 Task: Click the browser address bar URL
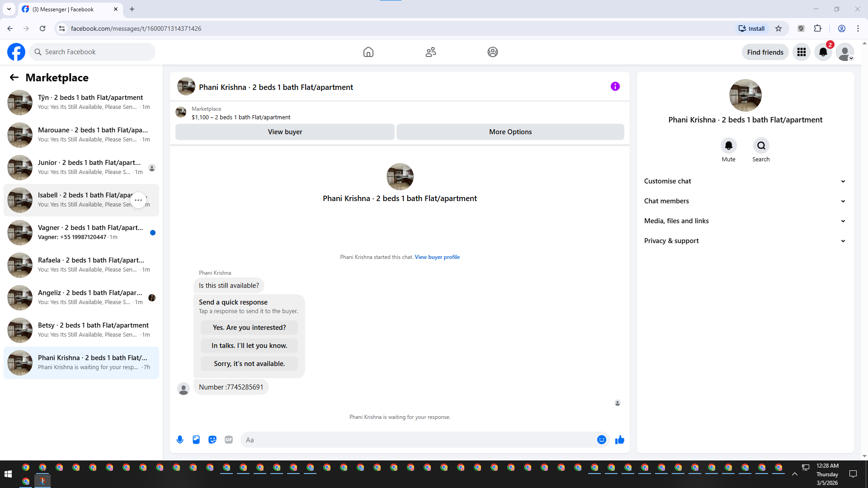pos(136,28)
